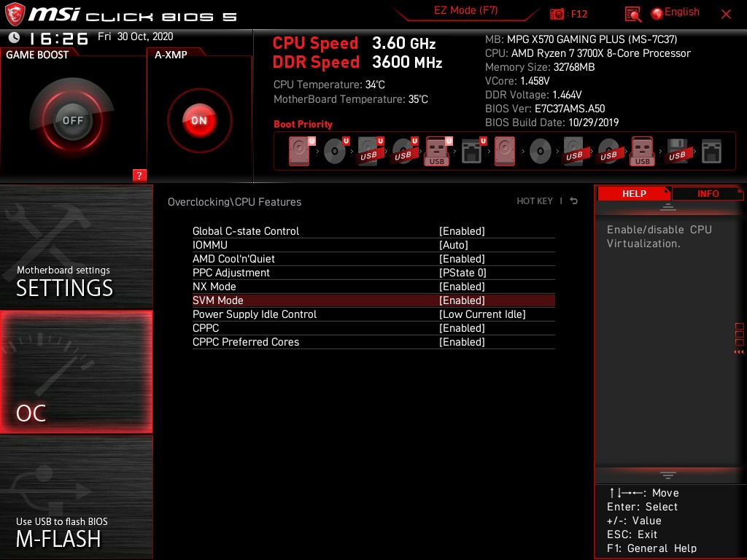Viewport: 747px width, 560px height.
Task: Select UEFI USB CD/DVD boot icon
Action: (x=405, y=152)
